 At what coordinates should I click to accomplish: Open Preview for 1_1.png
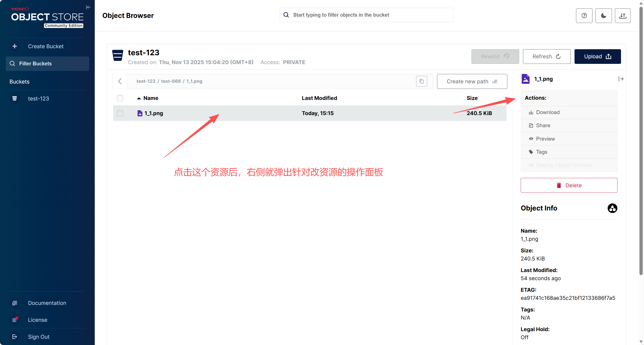click(545, 139)
